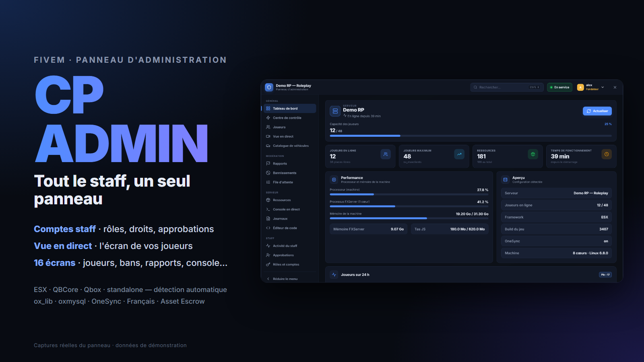Click the shield logo beside Demo RP — Roleplay
Image resolution: width=644 pixels, height=362 pixels.
tap(269, 87)
